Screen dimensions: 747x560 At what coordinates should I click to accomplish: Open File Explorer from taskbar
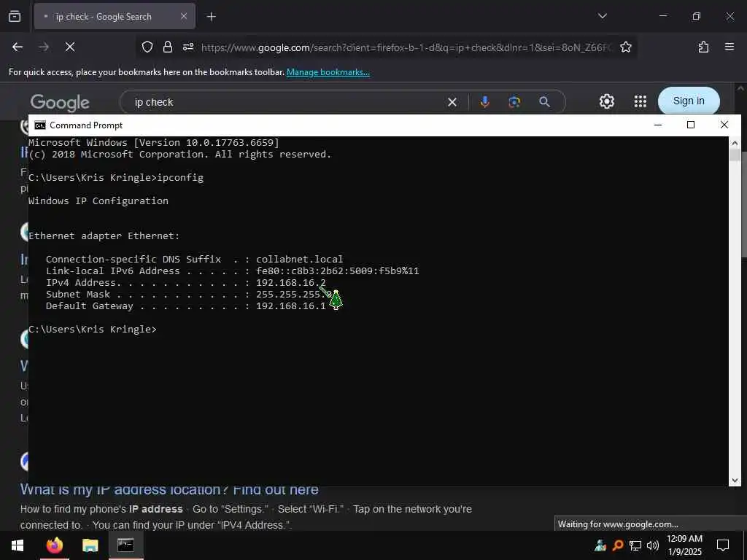(90, 545)
